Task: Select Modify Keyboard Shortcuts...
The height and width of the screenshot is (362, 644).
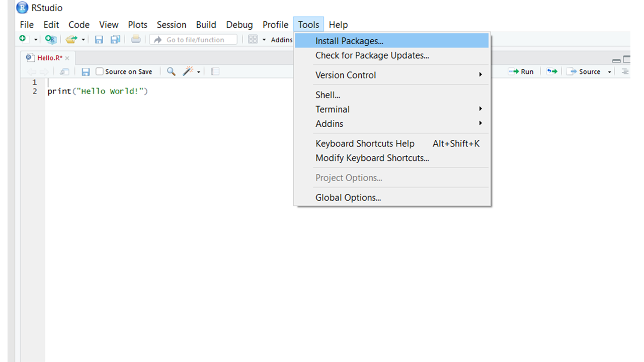Action: (x=392, y=158)
